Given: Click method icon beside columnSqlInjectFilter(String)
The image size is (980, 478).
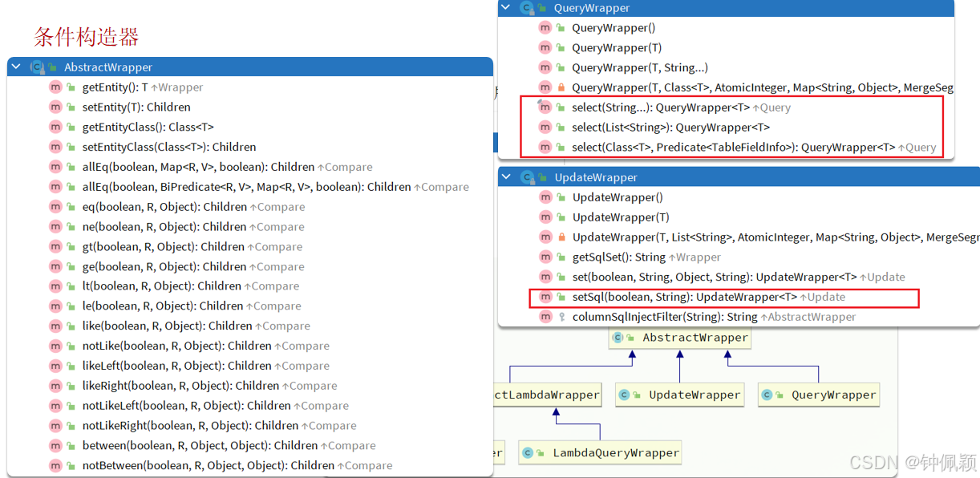Looking at the screenshot, I should tap(546, 317).
